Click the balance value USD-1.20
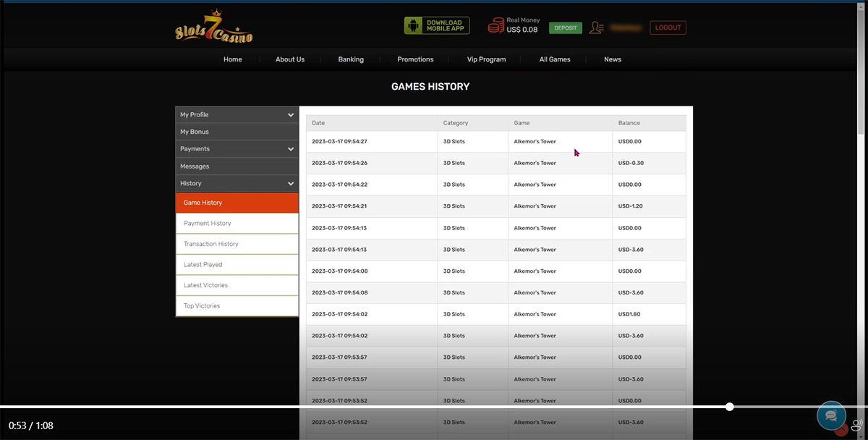 [631, 206]
